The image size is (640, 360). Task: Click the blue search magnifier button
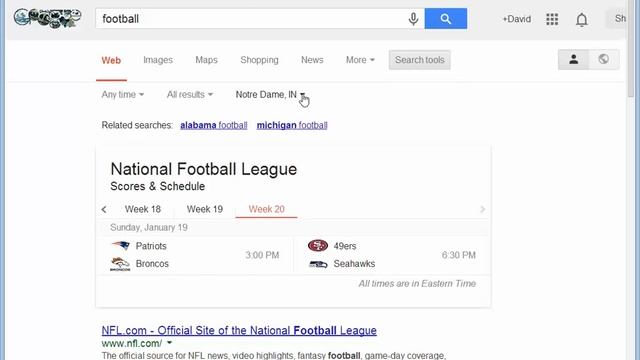click(x=446, y=19)
